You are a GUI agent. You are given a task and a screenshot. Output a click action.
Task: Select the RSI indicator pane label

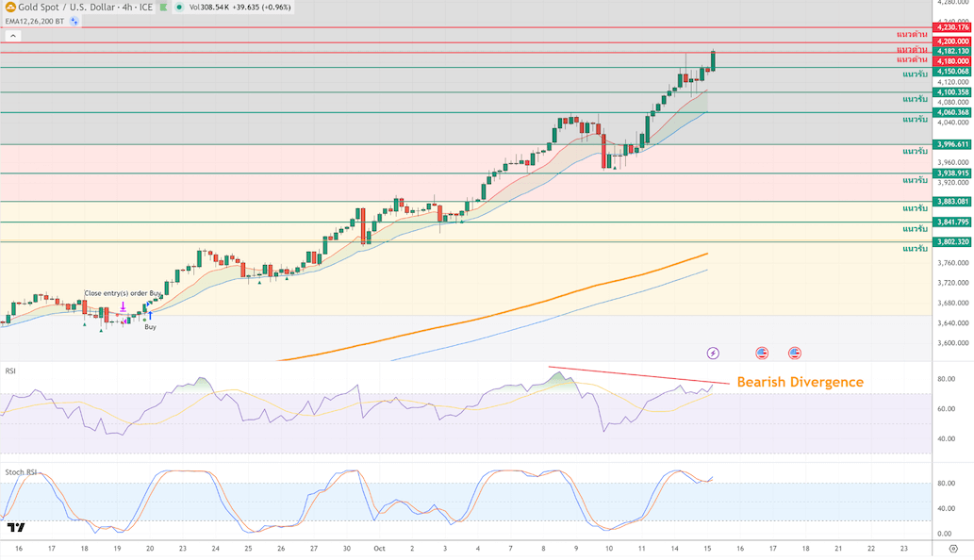[11, 371]
